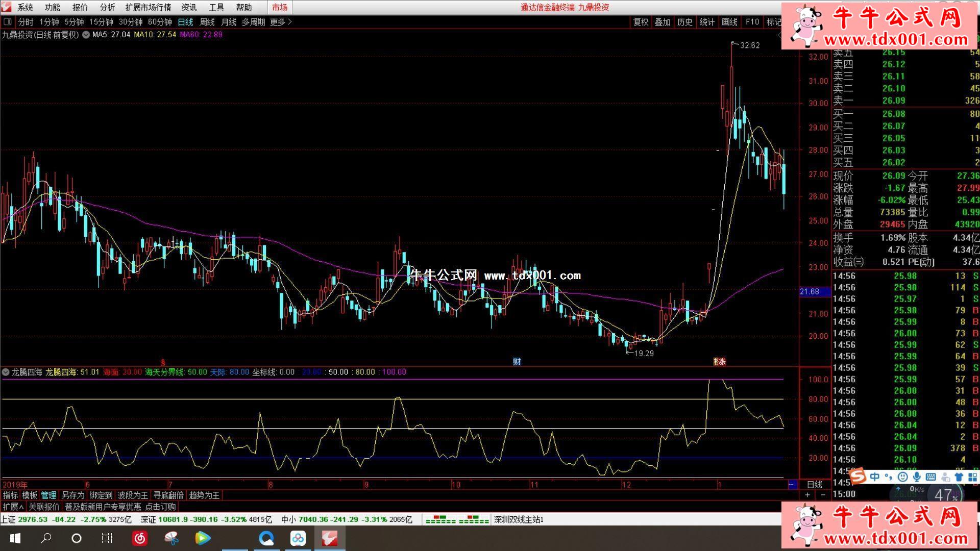This screenshot has height=551, width=980.
Task: Switch to 15分钟 period
Action: [101, 22]
